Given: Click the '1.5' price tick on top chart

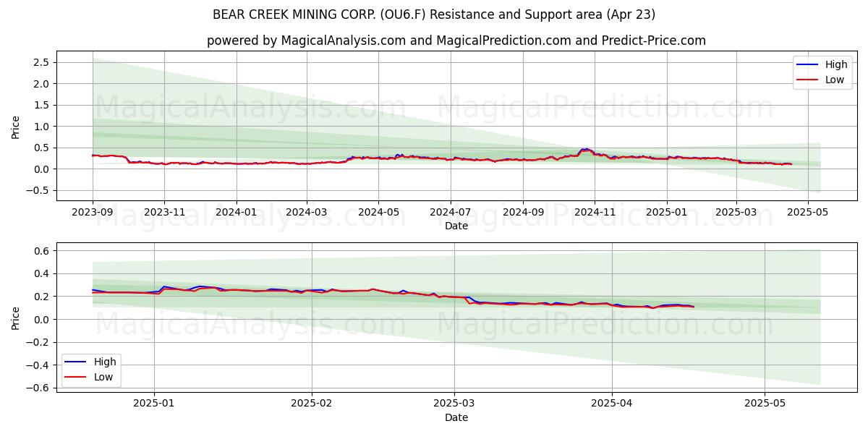Looking at the screenshot, I should click(x=41, y=105).
